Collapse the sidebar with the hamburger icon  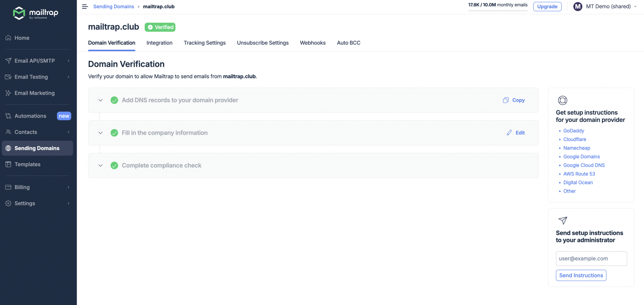click(x=85, y=6)
